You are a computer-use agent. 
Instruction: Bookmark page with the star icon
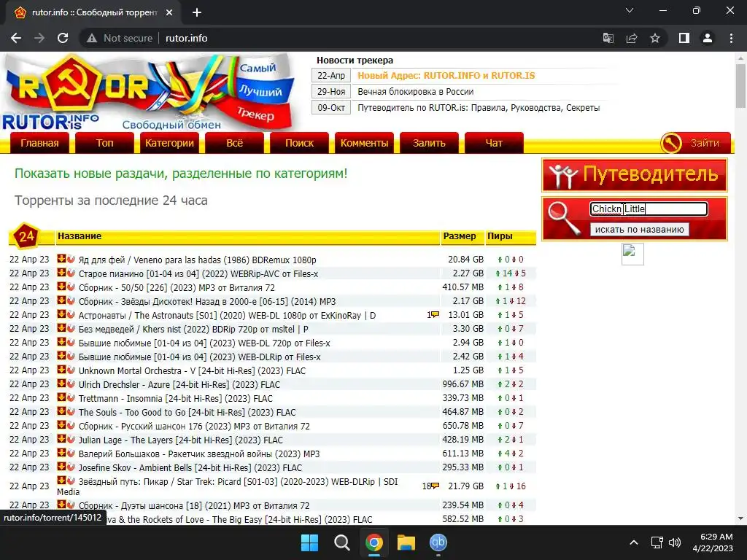655,38
